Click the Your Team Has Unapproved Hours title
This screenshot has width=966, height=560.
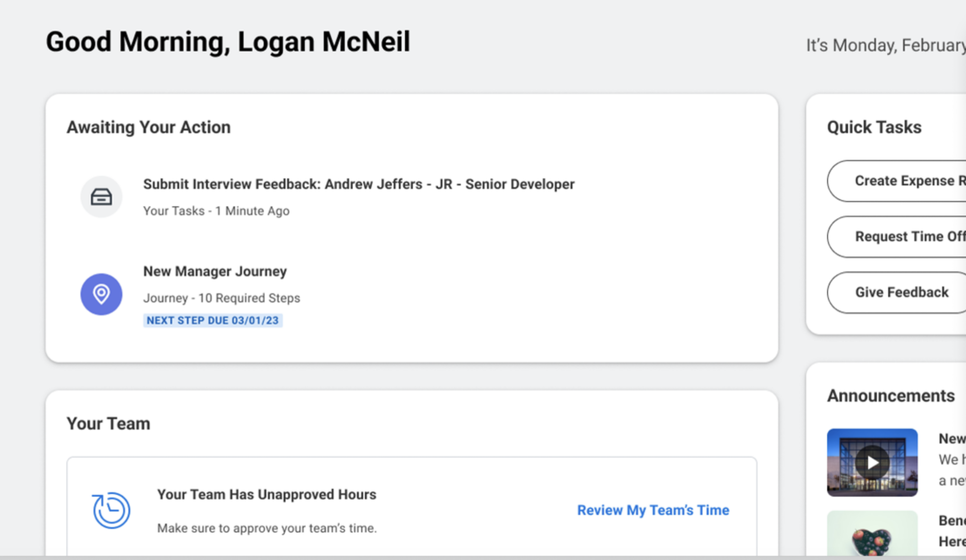coord(266,495)
